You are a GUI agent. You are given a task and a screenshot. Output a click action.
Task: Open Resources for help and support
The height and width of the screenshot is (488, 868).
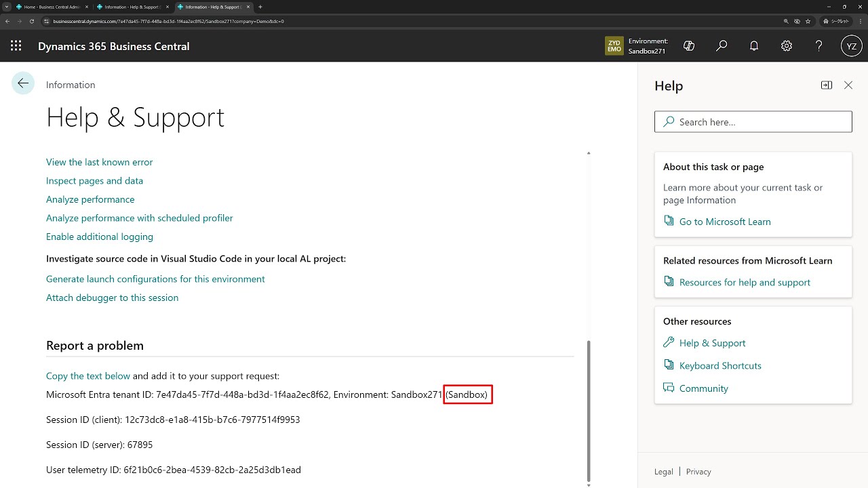click(745, 283)
